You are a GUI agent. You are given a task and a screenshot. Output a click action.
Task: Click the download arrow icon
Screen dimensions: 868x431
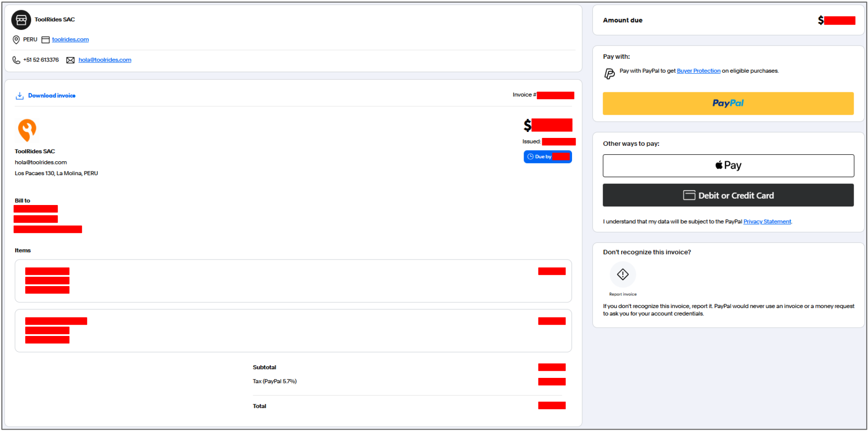[20, 96]
